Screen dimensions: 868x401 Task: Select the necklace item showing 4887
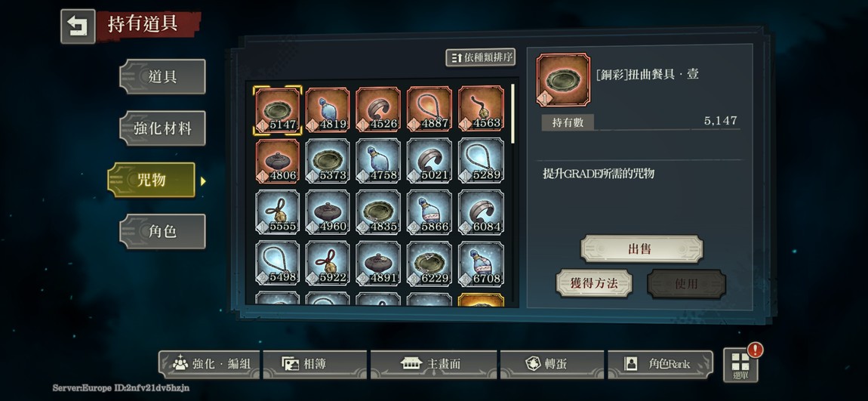pos(429,110)
